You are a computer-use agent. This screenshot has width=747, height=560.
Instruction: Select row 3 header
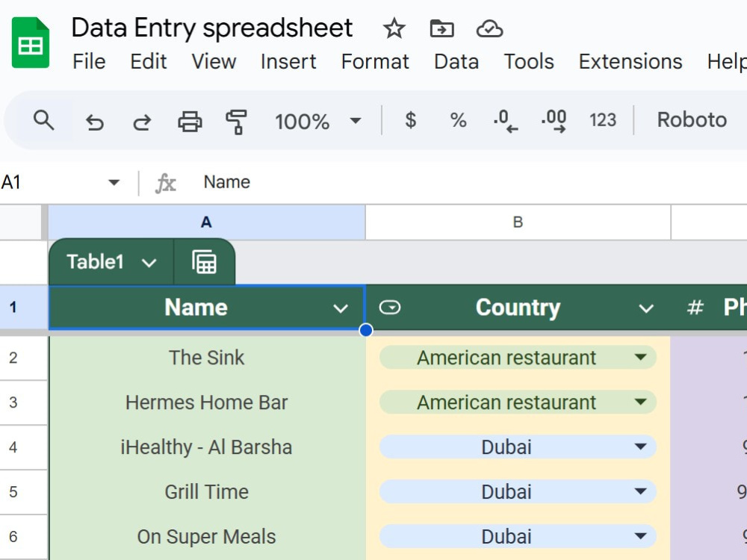point(23,402)
